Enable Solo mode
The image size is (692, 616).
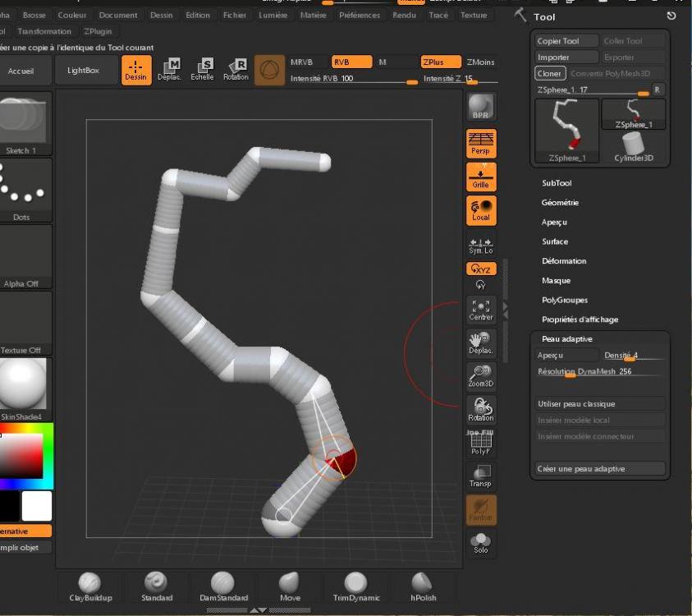click(x=480, y=543)
